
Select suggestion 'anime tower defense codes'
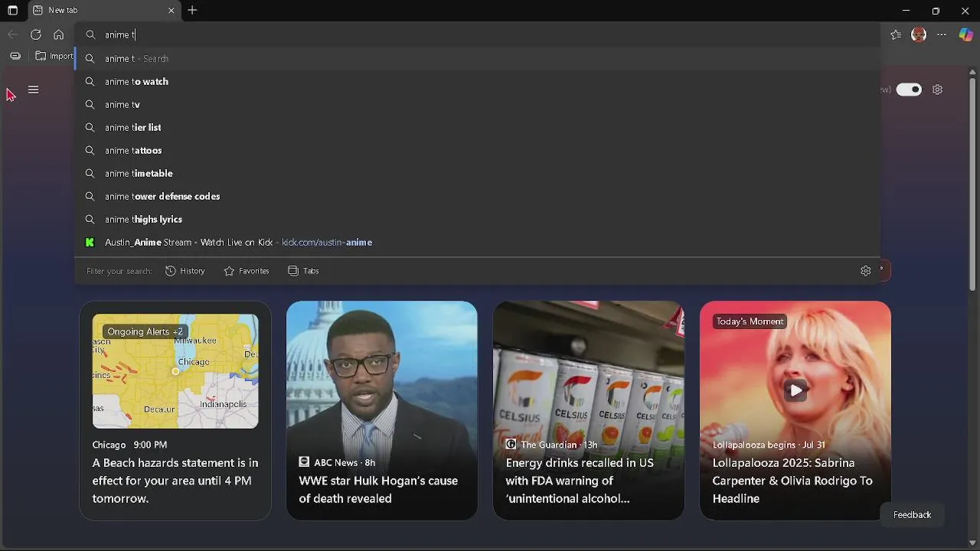(x=477, y=197)
